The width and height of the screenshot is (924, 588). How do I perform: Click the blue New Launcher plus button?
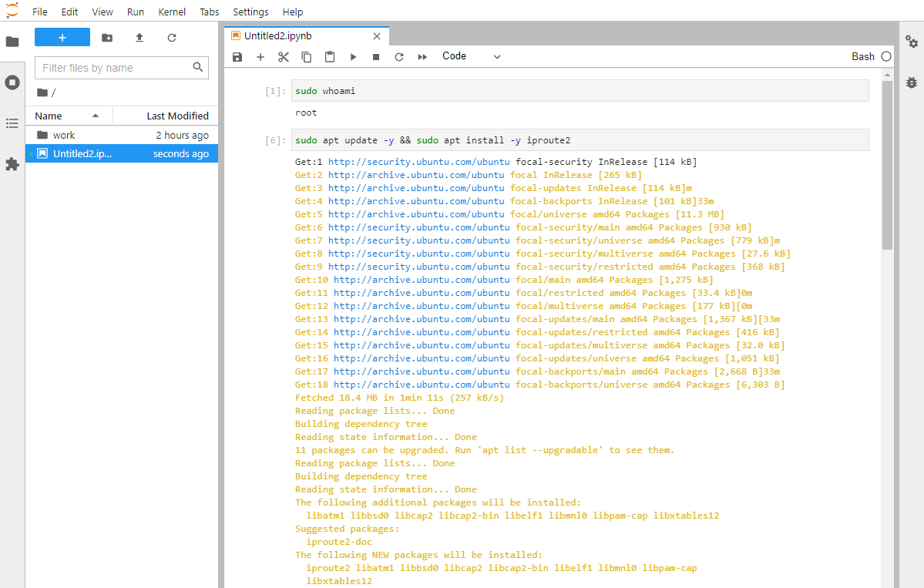coord(62,37)
